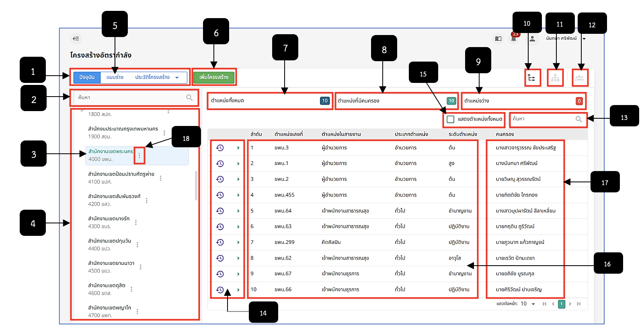Collapse sidebar with the back-arrow menu icon
The width and height of the screenshot is (644, 326).
(76, 39)
